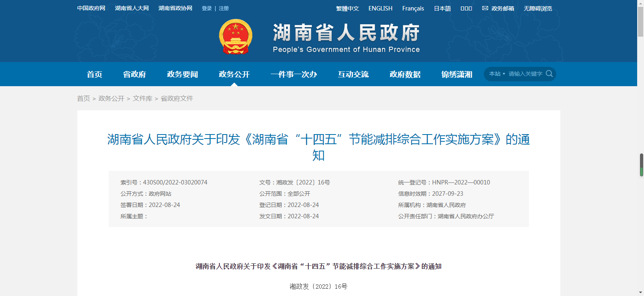Switch to 繁體中文 version
The image size is (644, 296).
tap(347, 8)
